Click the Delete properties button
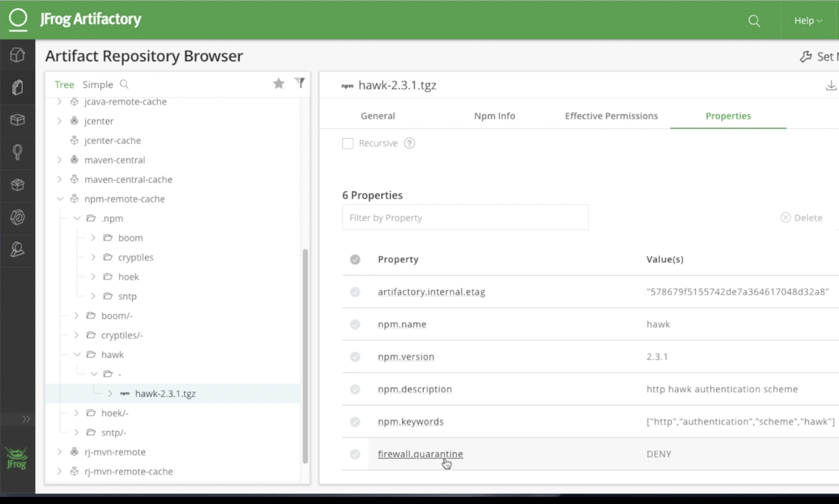This screenshot has width=839, height=504. click(801, 218)
